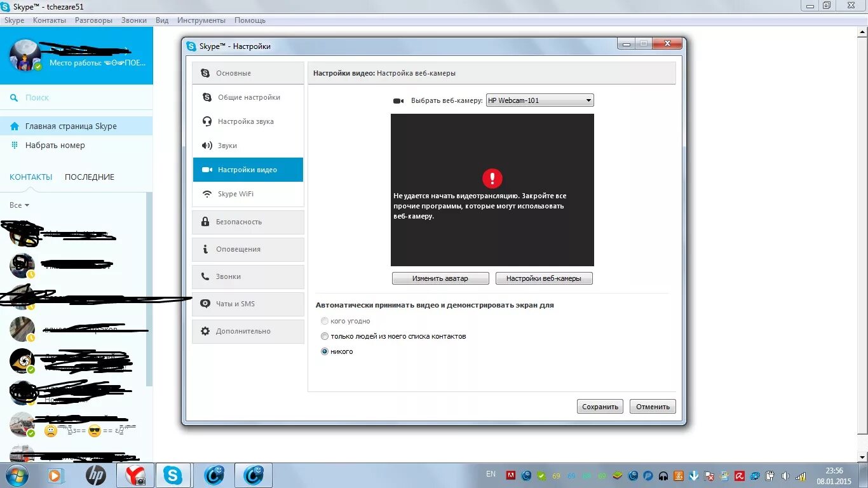Viewport: 868px width, 488px height.
Task: Click the Skype logo icon beside Основные
Action: (x=205, y=73)
